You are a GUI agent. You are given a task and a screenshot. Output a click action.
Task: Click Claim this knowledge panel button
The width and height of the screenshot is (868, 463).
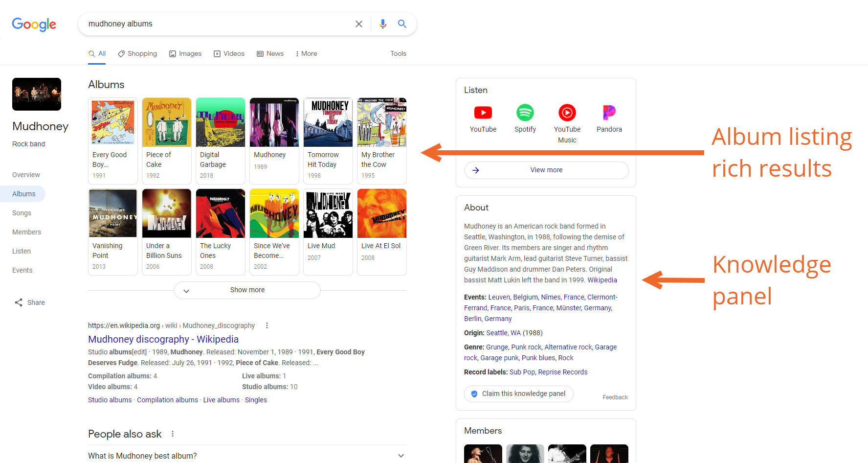[x=519, y=394]
